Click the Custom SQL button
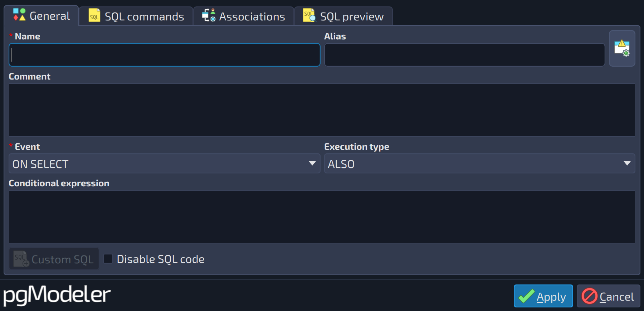Screen dimensions: 644x311 pos(54,259)
